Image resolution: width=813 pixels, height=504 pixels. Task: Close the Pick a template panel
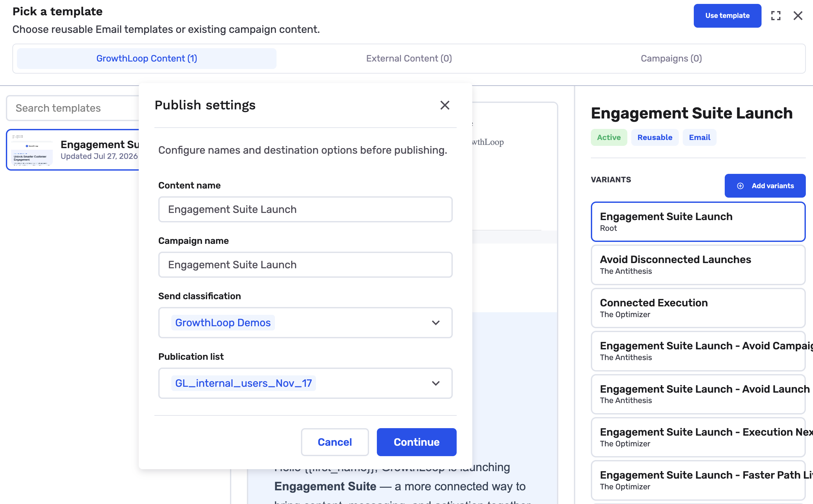[798, 16]
